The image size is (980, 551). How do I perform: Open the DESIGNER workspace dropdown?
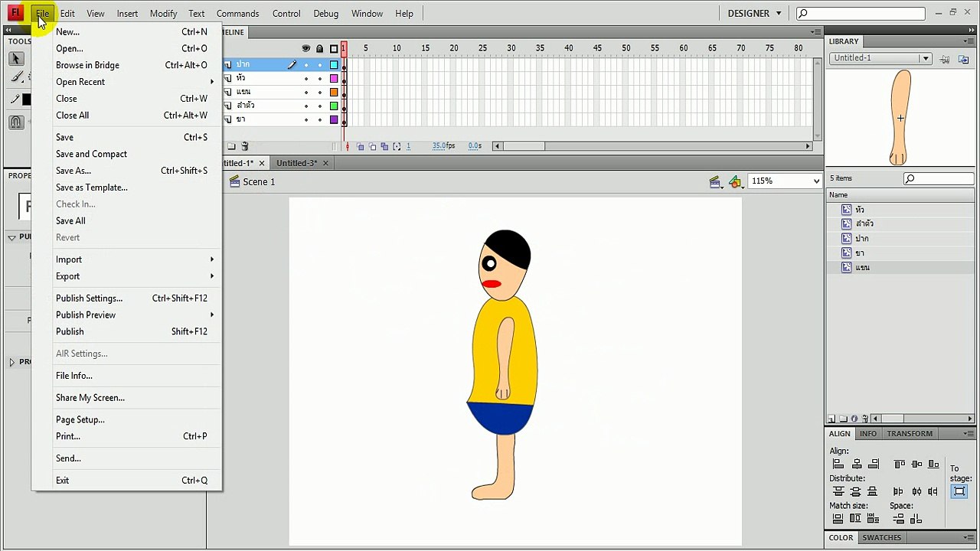point(753,13)
